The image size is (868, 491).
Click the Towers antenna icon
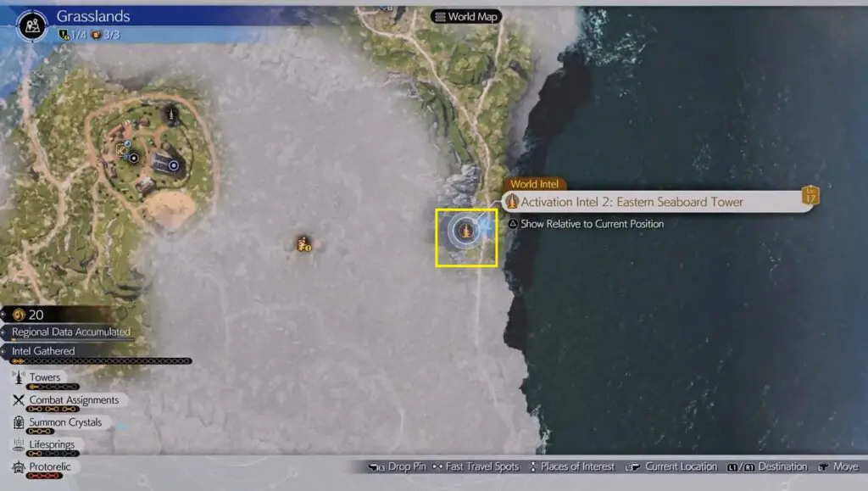tap(19, 377)
